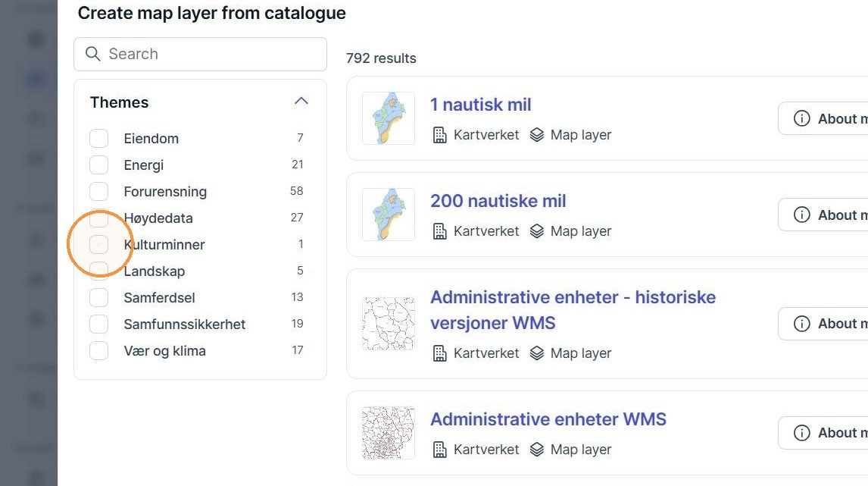Open the 1 nautisk mil layer link
This screenshot has width=868, height=486.
(x=480, y=104)
